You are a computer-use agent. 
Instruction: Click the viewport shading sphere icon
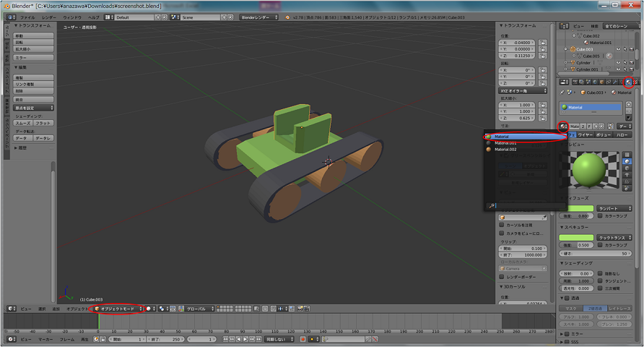tap(149, 309)
